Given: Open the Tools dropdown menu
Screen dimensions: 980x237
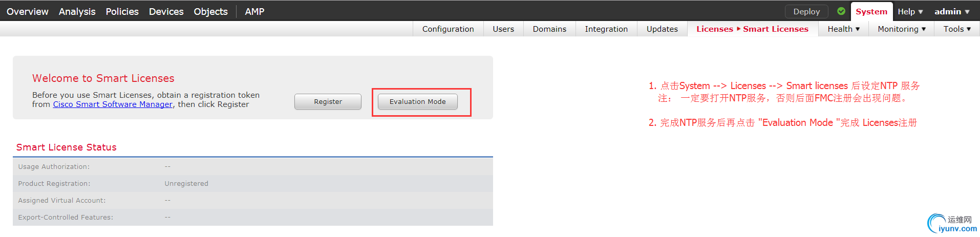Looking at the screenshot, I should (x=956, y=29).
